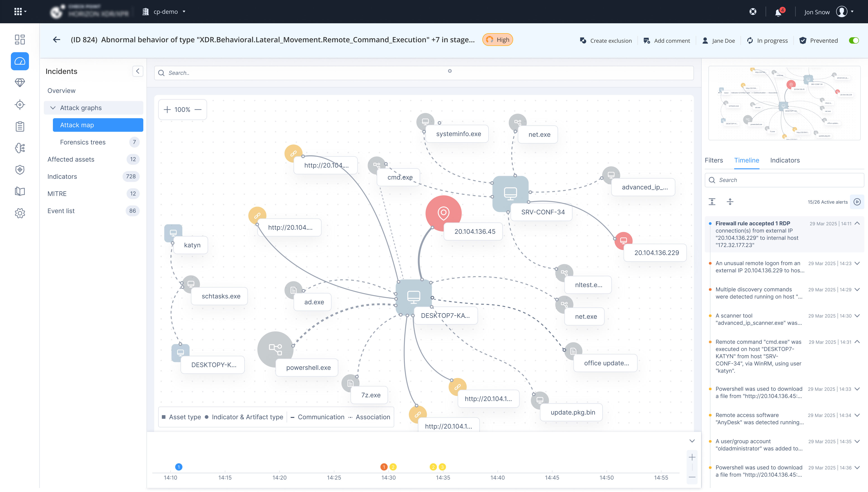Viewport: 868px width, 492px height.
Task: Select the blue 14:11 timeline marker
Action: [x=179, y=467]
